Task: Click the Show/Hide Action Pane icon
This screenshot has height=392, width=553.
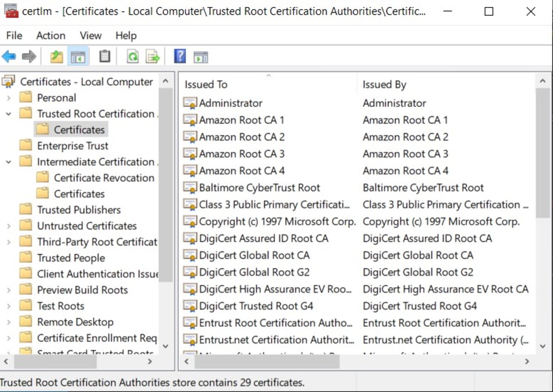Action: (201, 56)
